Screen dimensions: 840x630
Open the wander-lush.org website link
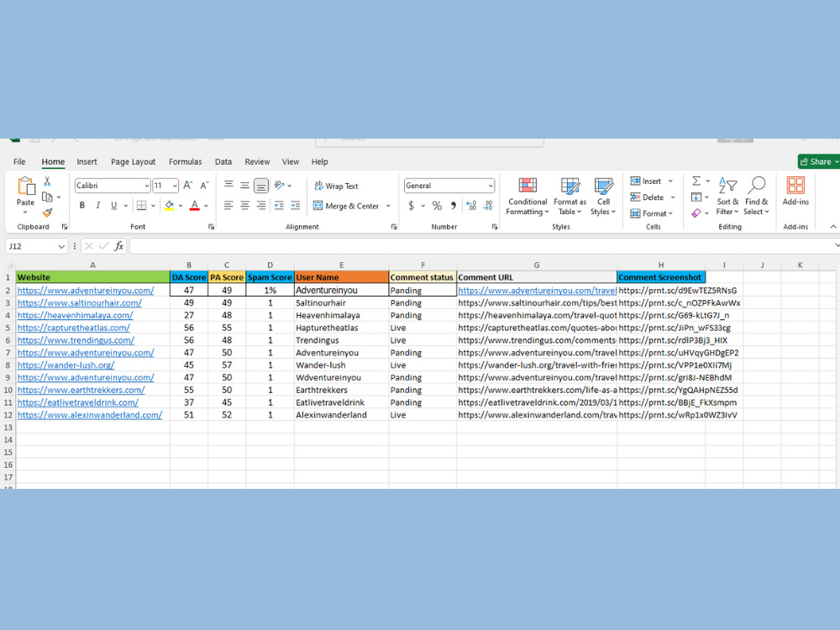click(66, 365)
